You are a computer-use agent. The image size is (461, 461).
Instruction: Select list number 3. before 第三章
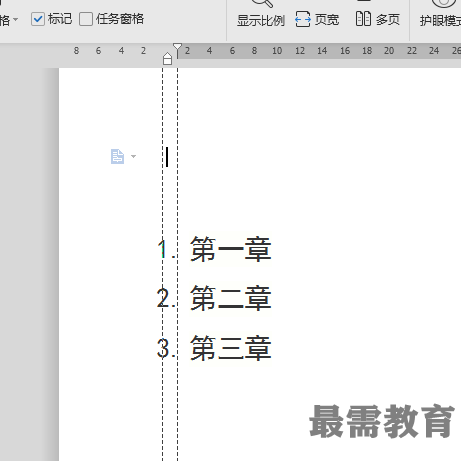166,348
